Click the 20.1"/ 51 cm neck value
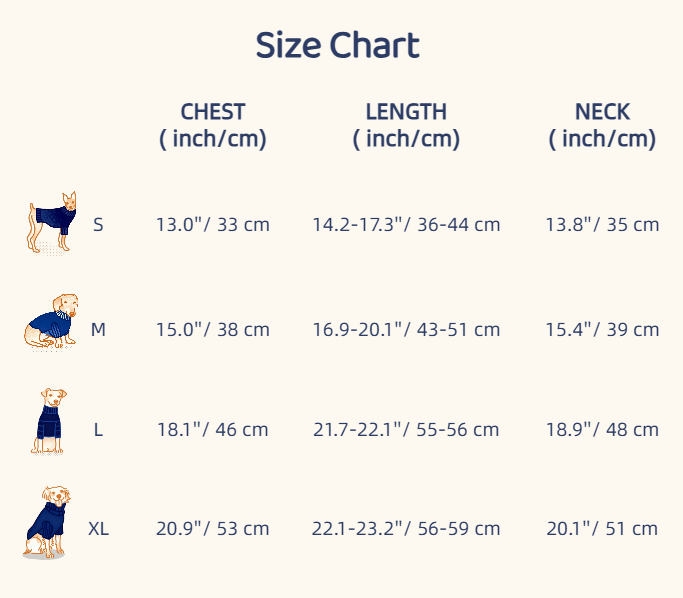The height and width of the screenshot is (598, 683). [x=602, y=529]
